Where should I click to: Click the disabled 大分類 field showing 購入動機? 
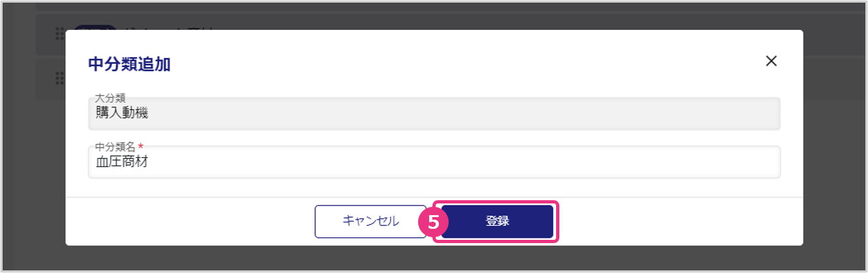coord(434,114)
